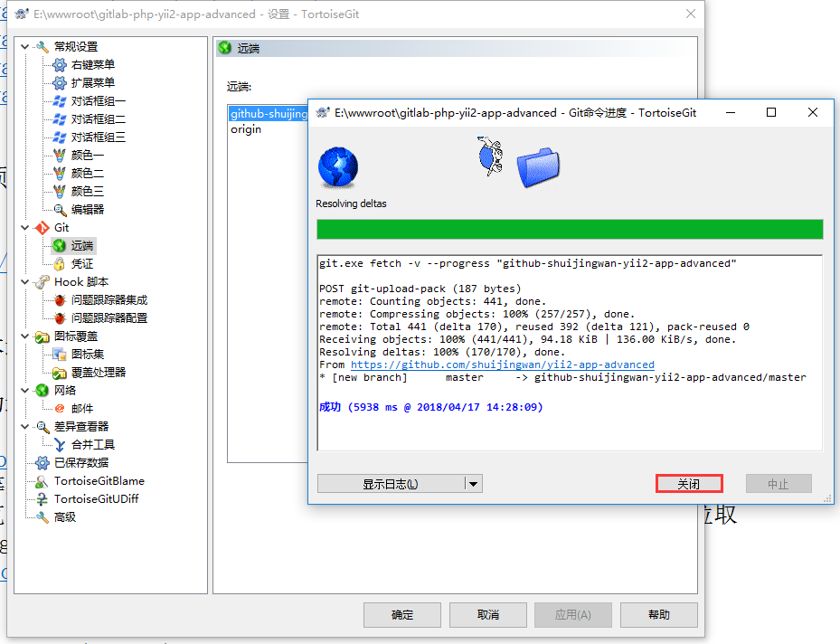Click globe icon in 远端 panel header
This screenshot has height=644, width=840.
click(x=225, y=48)
